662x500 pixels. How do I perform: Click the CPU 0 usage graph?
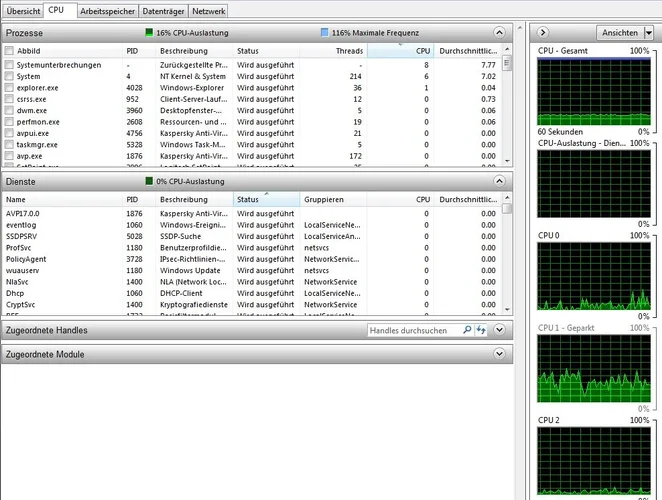tap(594, 276)
